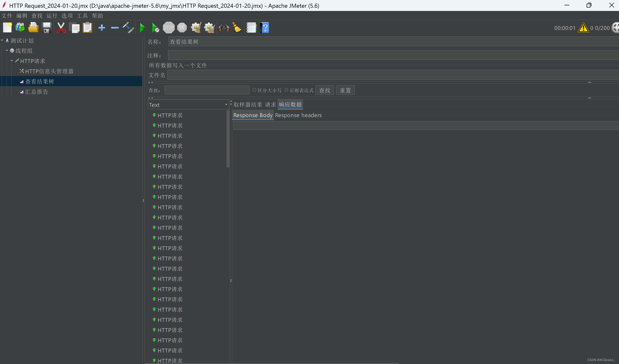Click the Stop test execution icon
The height and width of the screenshot is (364, 619).
pos(169,28)
